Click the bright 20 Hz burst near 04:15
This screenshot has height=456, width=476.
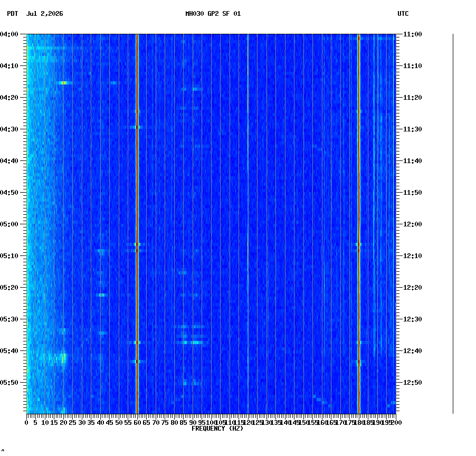[x=63, y=83]
